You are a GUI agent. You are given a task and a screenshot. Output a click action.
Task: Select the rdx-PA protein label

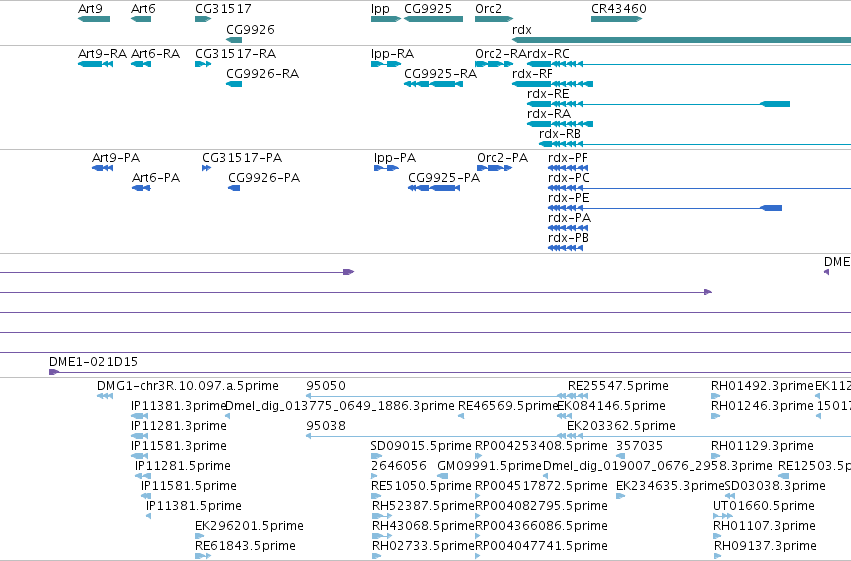pos(569,218)
